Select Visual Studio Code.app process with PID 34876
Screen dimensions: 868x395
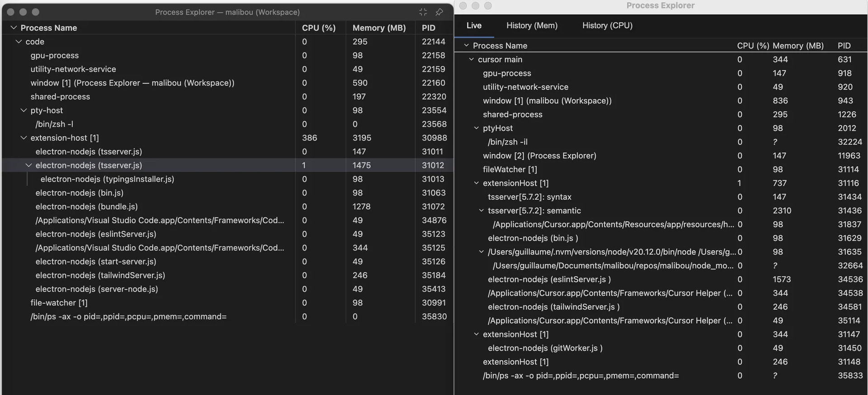[228, 220]
